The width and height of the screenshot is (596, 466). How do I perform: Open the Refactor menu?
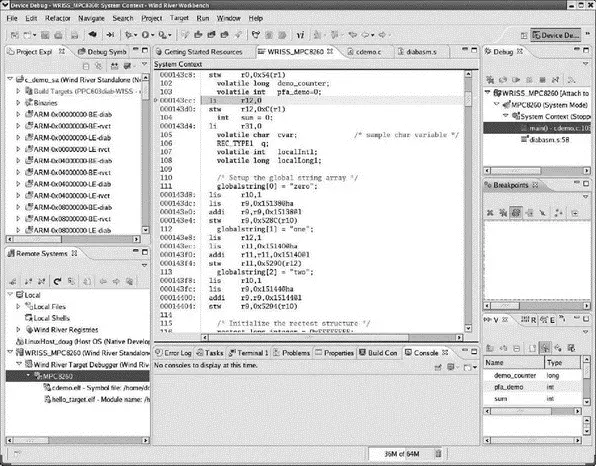coord(58,18)
